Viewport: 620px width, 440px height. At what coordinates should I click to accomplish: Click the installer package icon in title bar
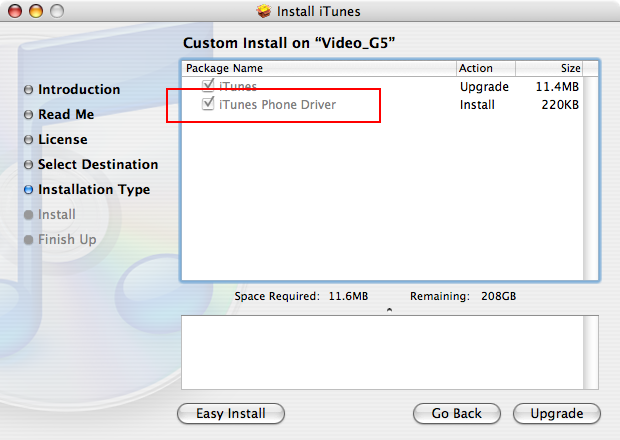[x=263, y=11]
